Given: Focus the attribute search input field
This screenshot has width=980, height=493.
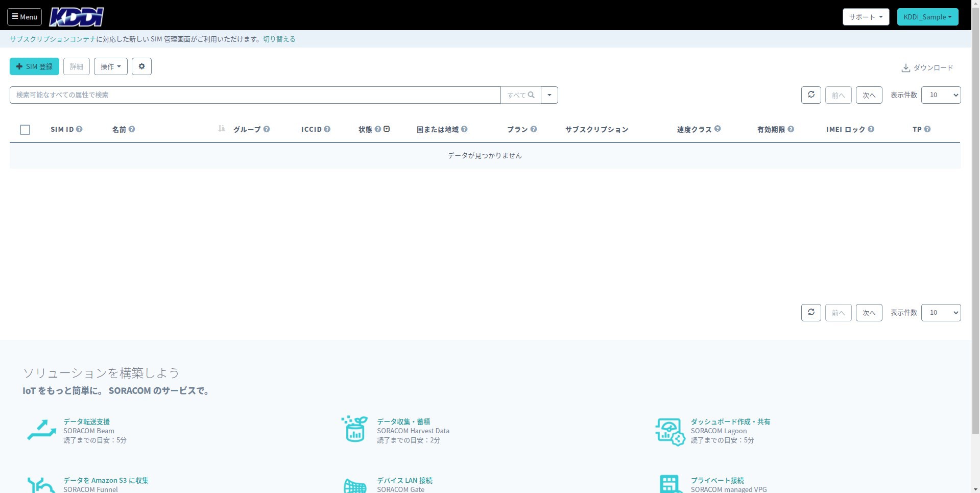Looking at the screenshot, I should coord(255,95).
